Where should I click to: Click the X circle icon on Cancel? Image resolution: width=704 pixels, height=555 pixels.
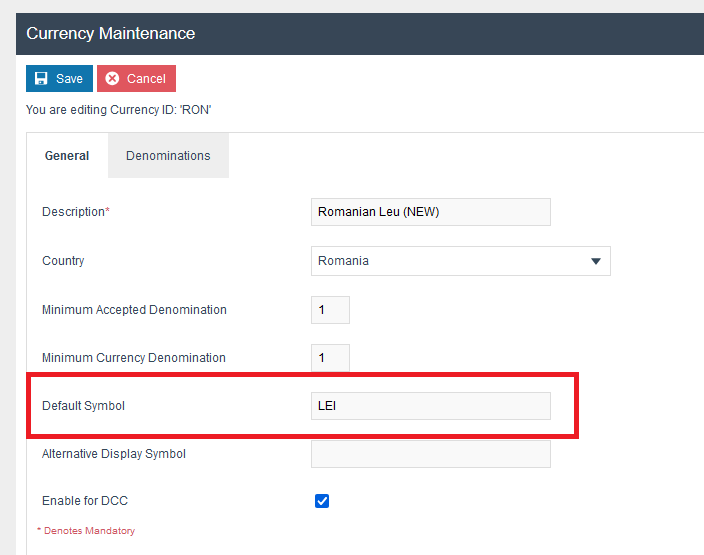tap(112, 79)
